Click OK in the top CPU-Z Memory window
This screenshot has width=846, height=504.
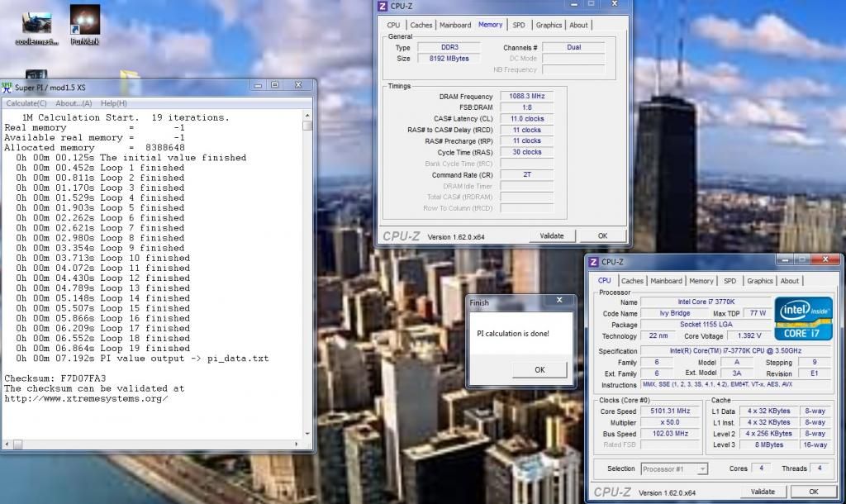602,235
